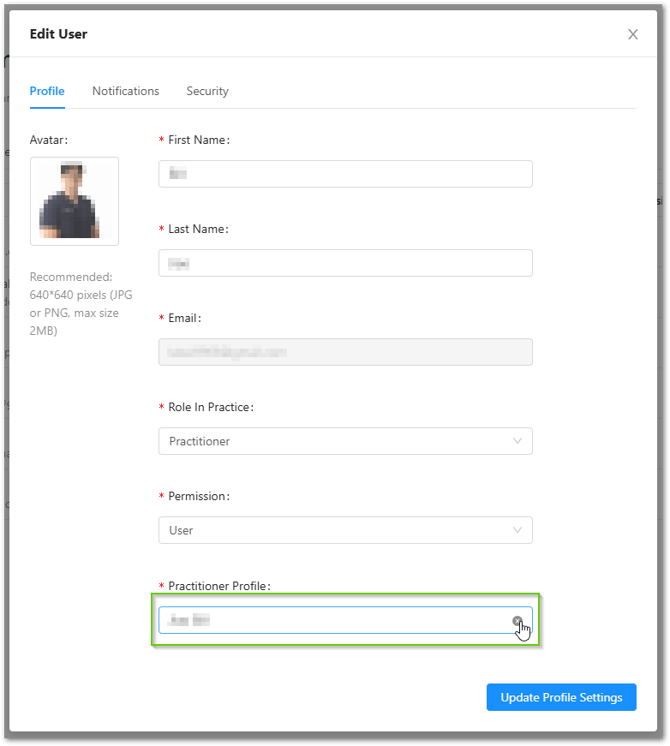The image size is (670, 746).
Task: Click the "Edit User" dialog title
Action: pyautogui.click(x=58, y=34)
